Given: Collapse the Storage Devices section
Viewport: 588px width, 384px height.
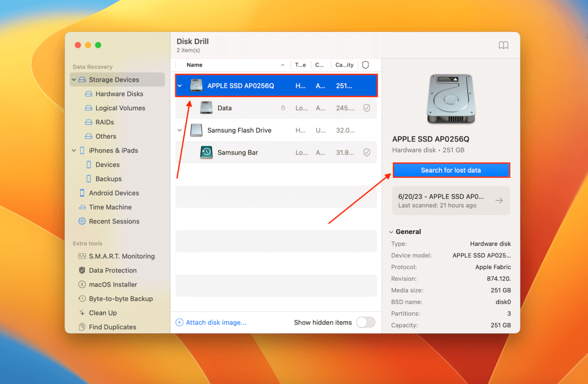Looking at the screenshot, I should click(74, 80).
